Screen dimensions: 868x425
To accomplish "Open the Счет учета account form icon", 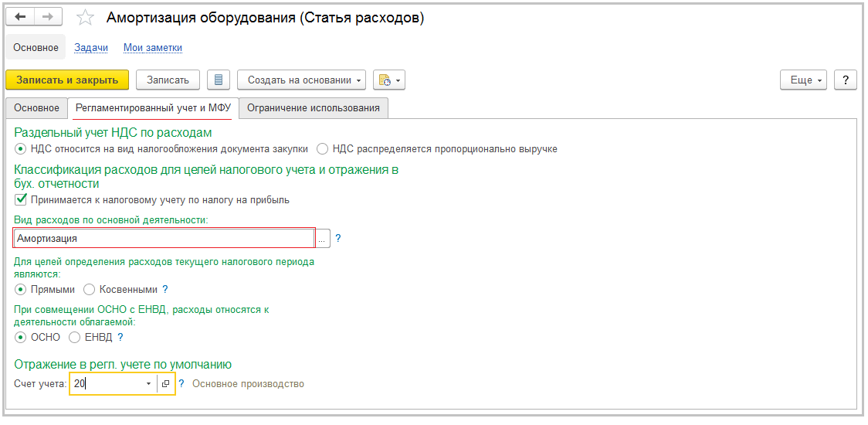I will pos(165,383).
